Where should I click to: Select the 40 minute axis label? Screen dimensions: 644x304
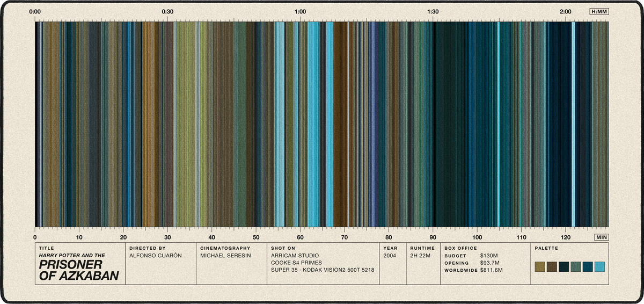(x=212, y=237)
